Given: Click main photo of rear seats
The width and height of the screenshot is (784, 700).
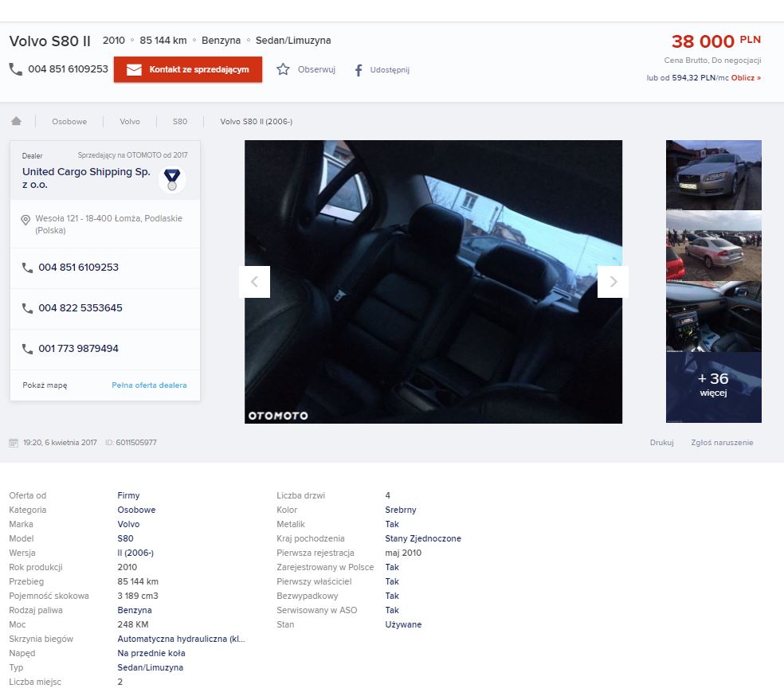Looking at the screenshot, I should (x=433, y=282).
